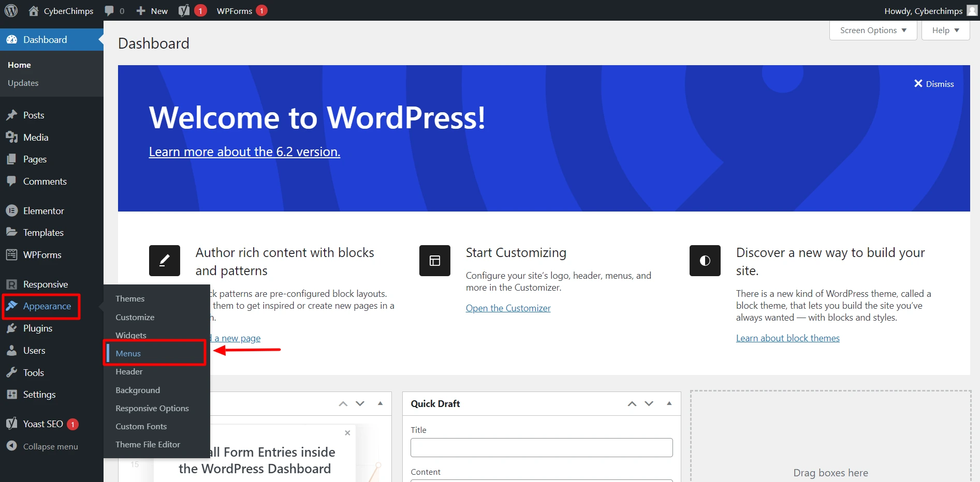The image size is (980, 482).
Task: Click Howdy, Cyberchimps account menu
Action: [930, 11]
